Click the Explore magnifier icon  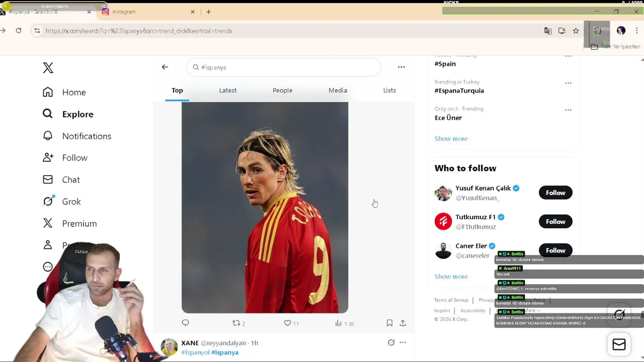click(48, 114)
